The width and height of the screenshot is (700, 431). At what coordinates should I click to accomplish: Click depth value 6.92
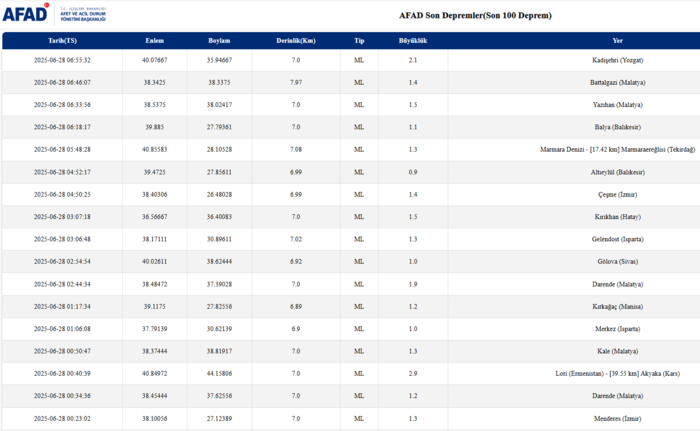pyautogui.click(x=296, y=262)
